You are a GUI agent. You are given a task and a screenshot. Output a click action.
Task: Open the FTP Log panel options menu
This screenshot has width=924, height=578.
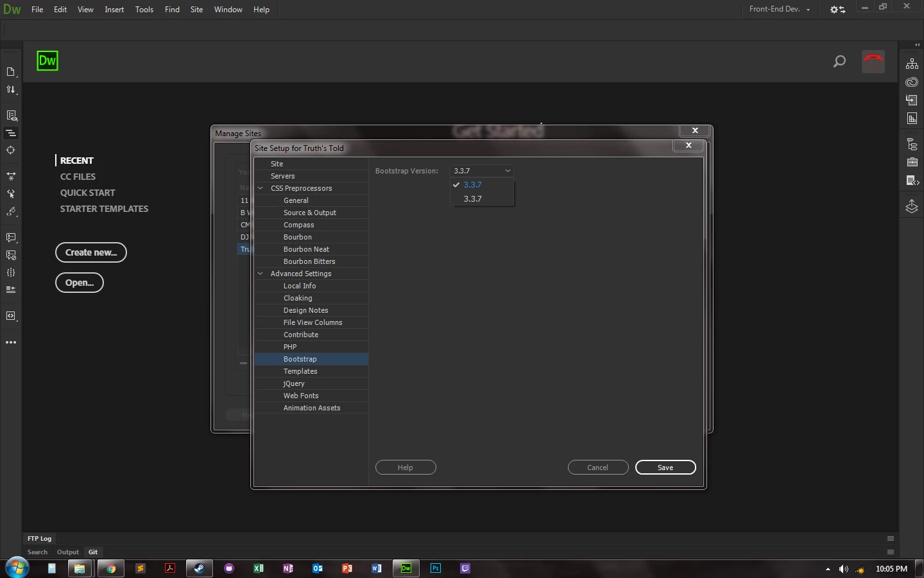tap(891, 539)
